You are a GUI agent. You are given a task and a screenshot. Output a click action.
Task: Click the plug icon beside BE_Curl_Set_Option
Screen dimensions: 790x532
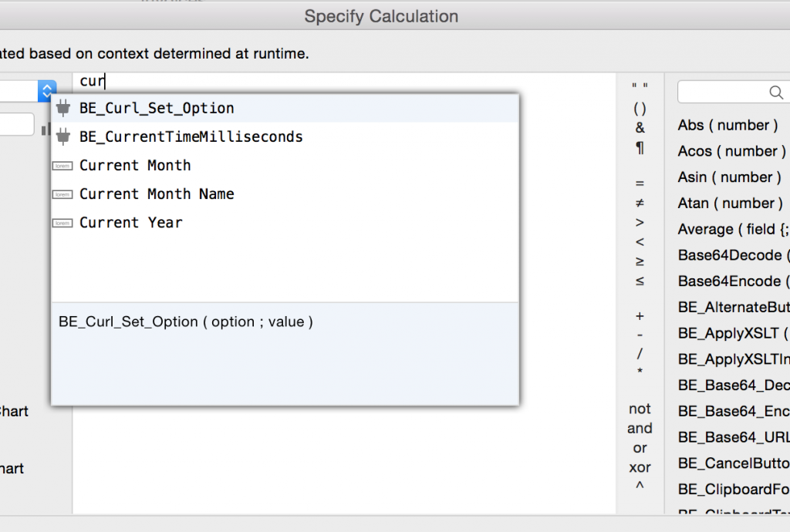click(64, 109)
